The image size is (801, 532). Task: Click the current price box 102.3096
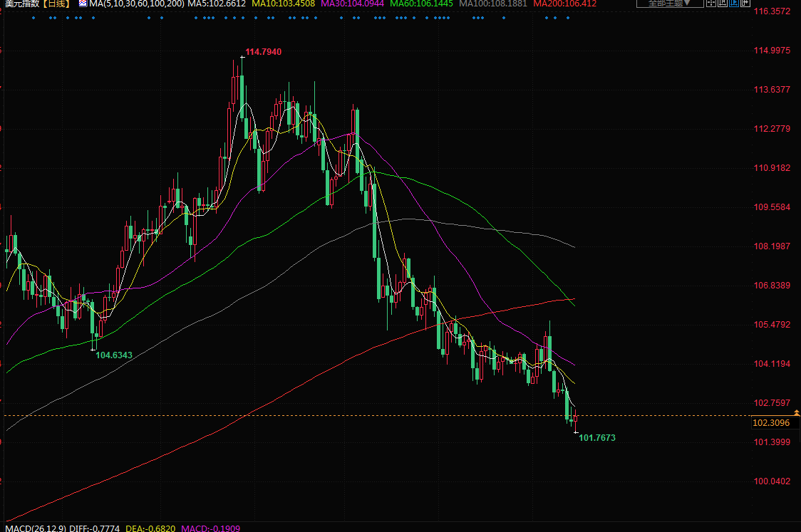coord(771,423)
